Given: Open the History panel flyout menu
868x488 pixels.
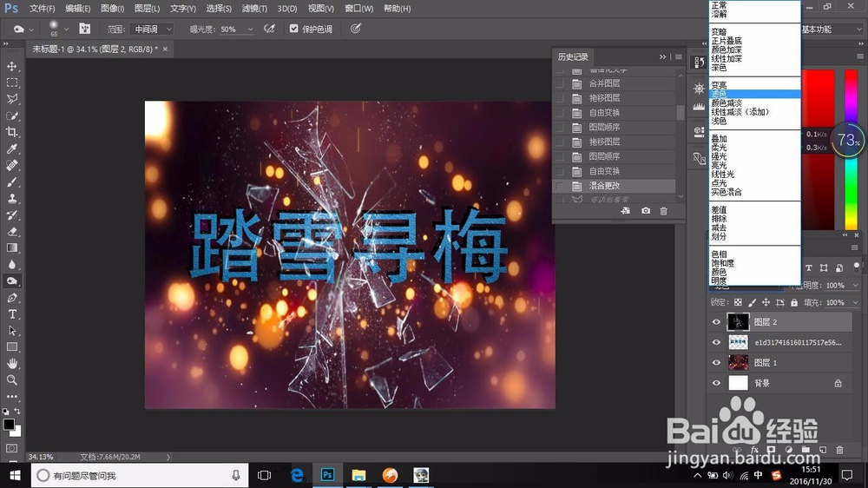Looking at the screenshot, I should [x=679, y=56].
